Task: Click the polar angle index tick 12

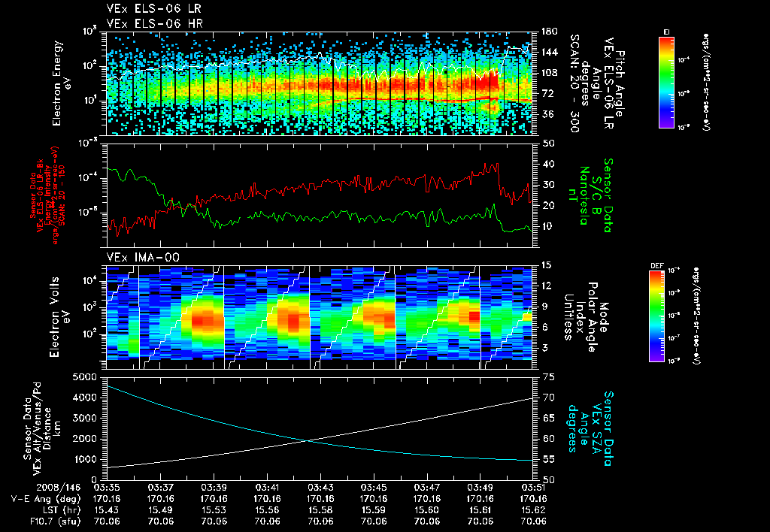Action: pos(548,286)
